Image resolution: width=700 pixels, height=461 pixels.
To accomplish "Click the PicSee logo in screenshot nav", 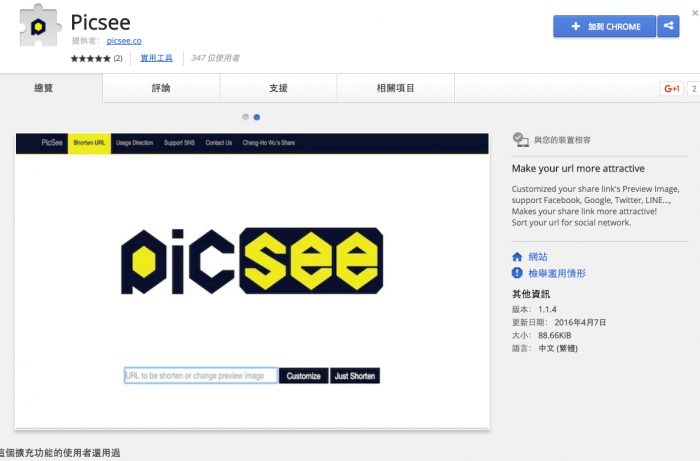I will click(52, 142).
